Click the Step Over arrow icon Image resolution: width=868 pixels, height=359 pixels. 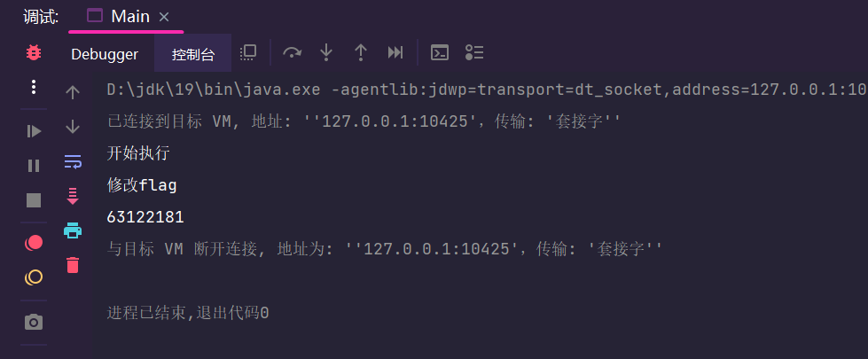[x=292, y=52]
